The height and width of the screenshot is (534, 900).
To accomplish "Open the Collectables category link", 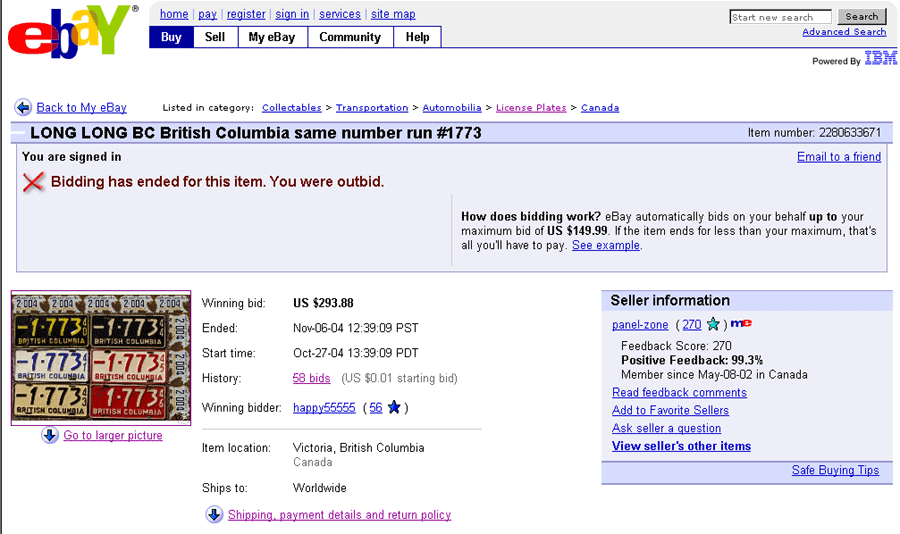I will click(x=292, y=107).
